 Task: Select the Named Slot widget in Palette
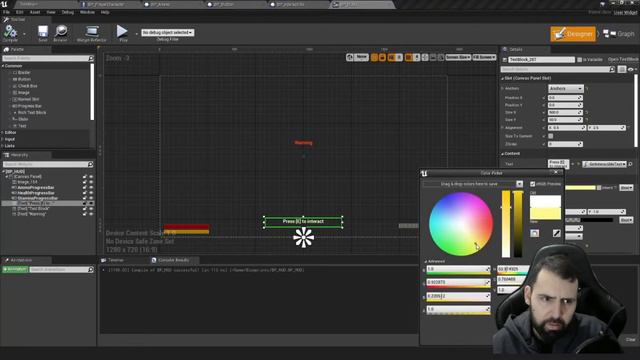pyautogui.click(x=28, y=99)
